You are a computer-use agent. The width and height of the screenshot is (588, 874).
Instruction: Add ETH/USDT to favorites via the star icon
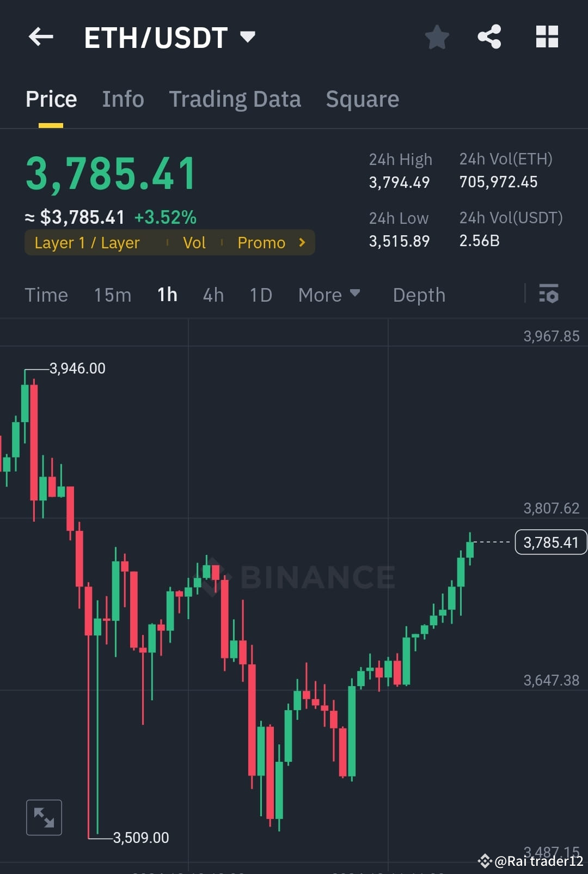click(437, 37)
